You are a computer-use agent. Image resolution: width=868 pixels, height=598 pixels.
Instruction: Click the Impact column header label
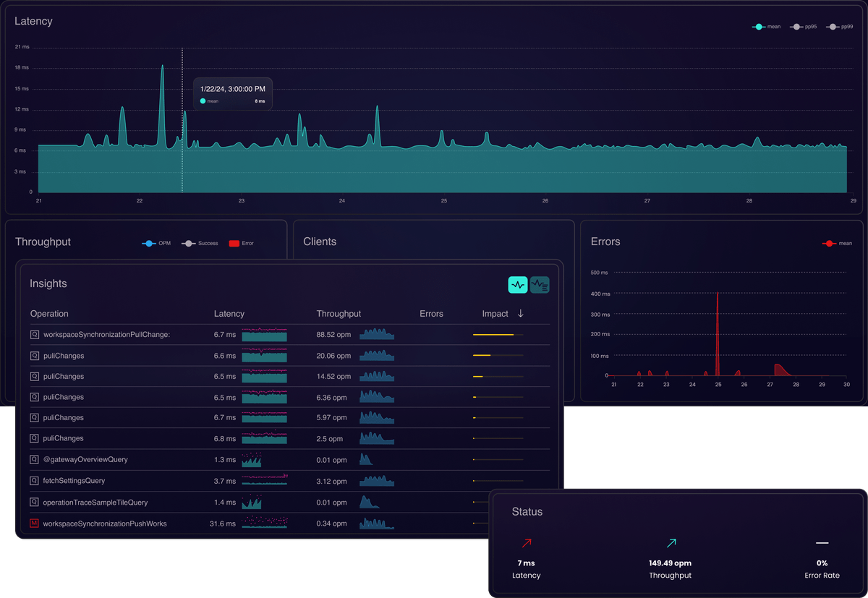coord(495,314)
